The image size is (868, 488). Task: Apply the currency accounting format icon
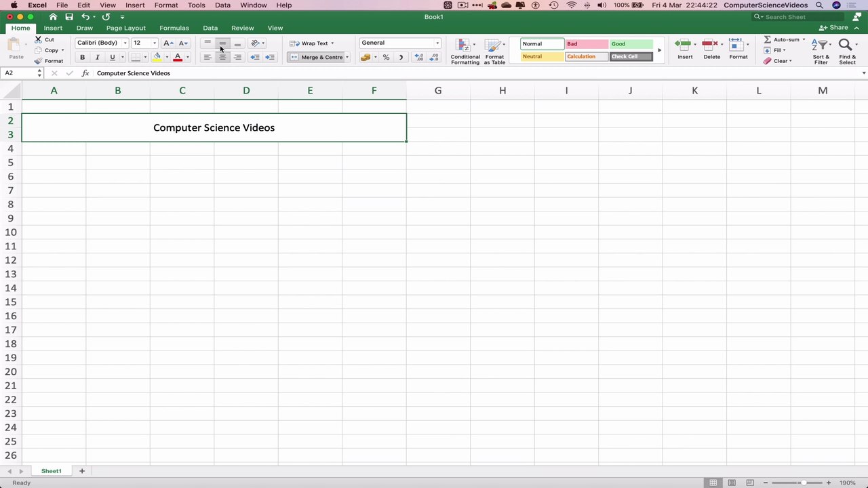click(366, 58)
